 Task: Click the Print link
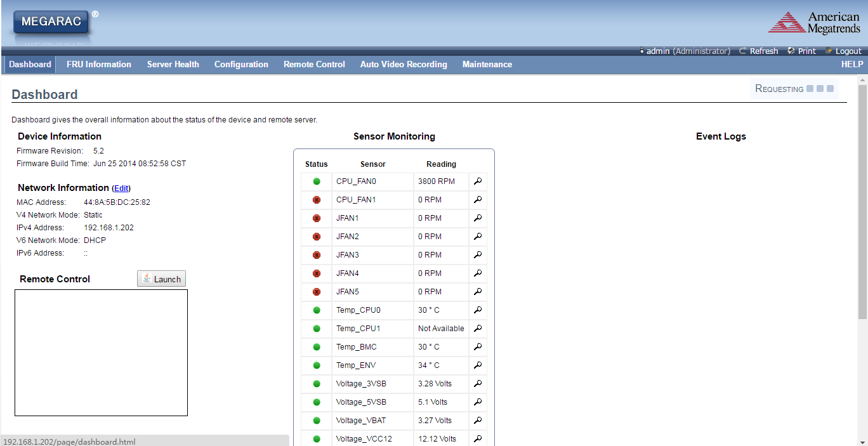coord(802,51)
